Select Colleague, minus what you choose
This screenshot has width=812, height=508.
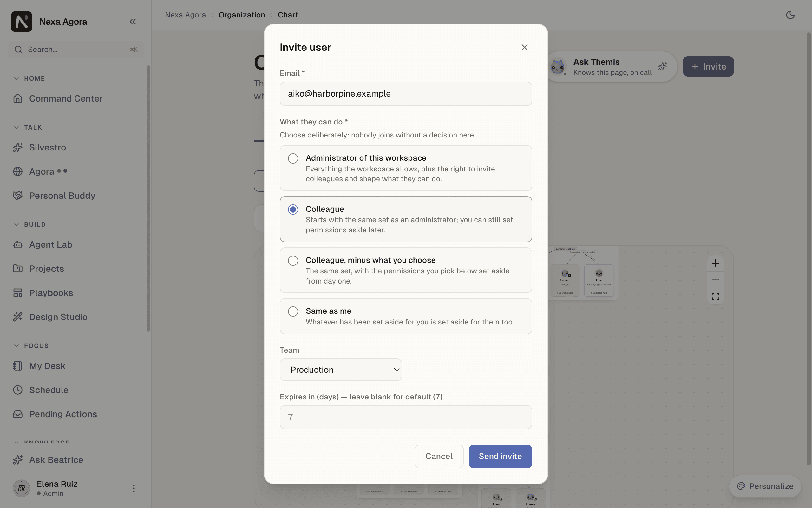click(293, 261)
